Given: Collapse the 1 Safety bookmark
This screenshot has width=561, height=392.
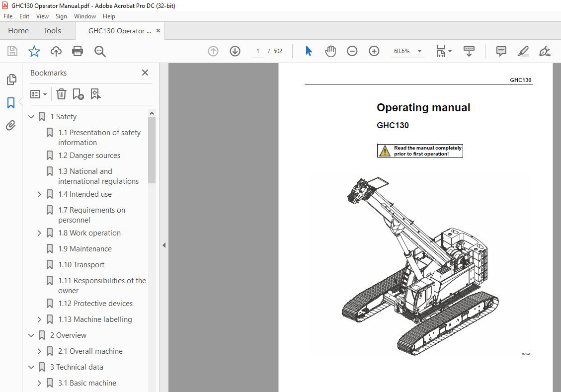Looking at the screenshot, I should click(x=31, y=117).
